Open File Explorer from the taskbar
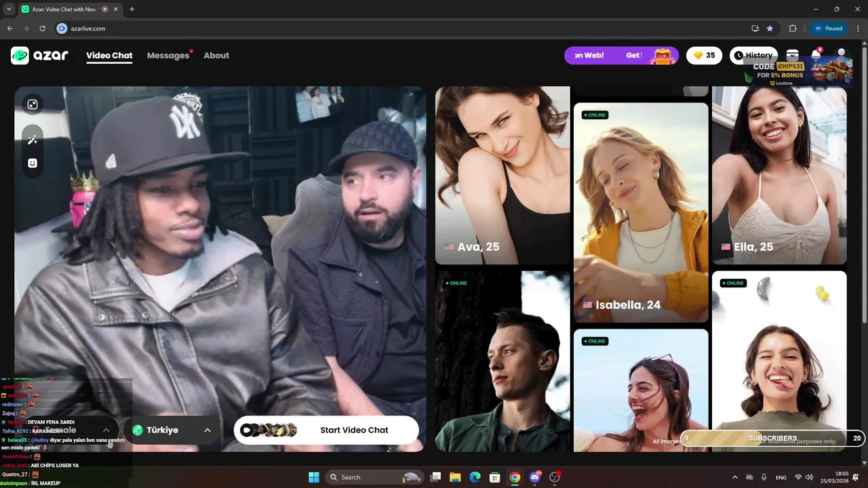This screenshot has width=868, height=488. pos(455,477)
